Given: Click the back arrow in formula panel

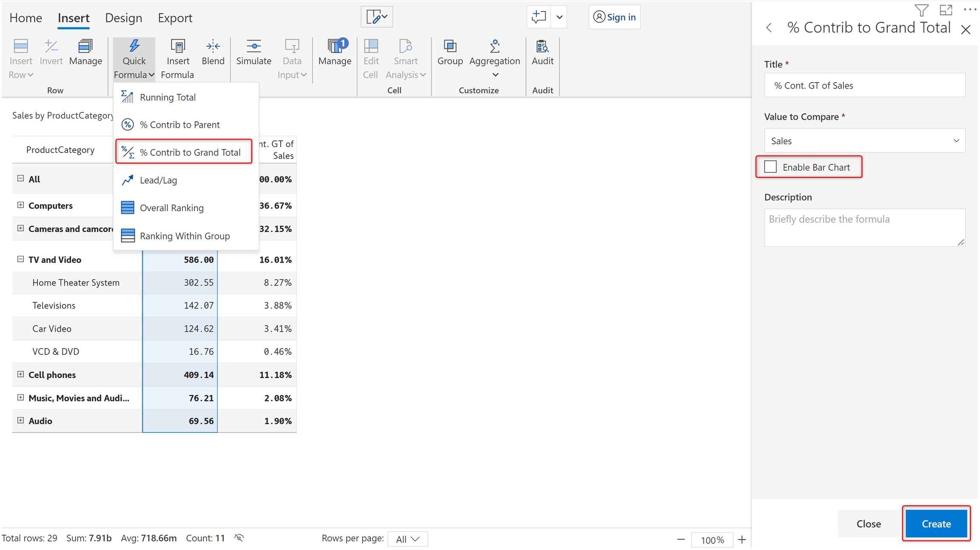Looking at the screenshot, I should 769,28.
